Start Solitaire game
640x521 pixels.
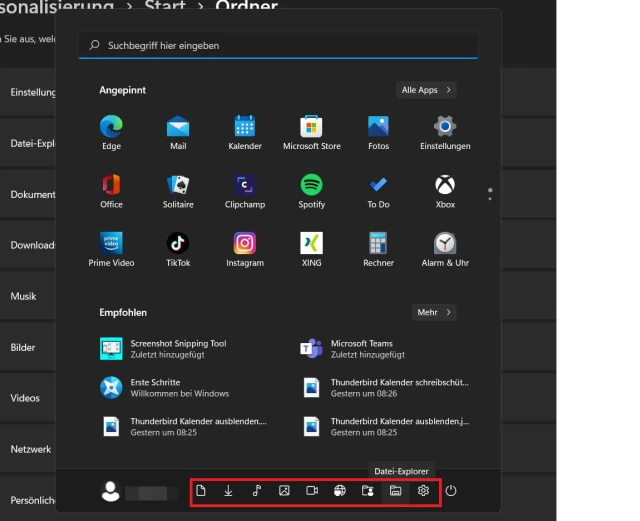pyautogui.click(x=178, y=191)
